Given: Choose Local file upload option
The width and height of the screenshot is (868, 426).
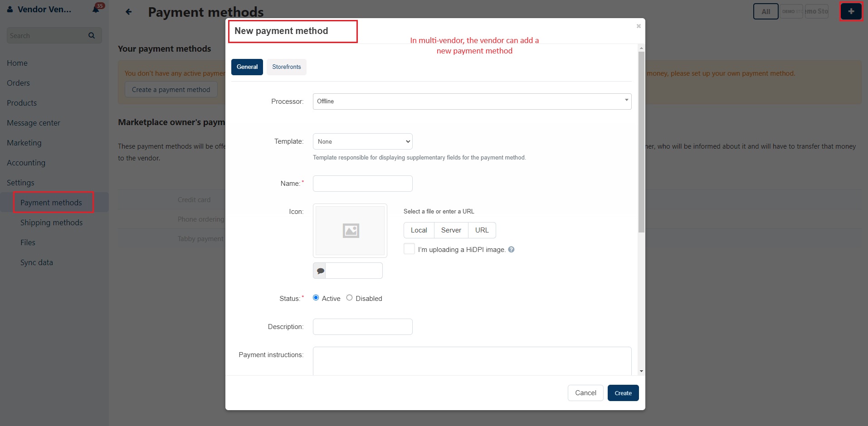Looking at the screenshot, I should [x=419, y=230].
